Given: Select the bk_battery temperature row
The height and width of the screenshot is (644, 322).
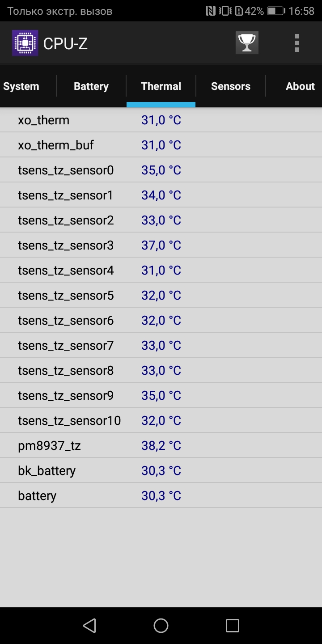Looking at the screenshot, I should click(161, 470).
